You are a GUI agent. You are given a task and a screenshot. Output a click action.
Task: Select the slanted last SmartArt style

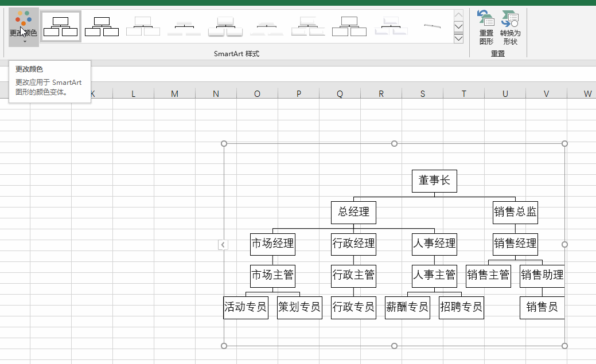click(431, 26)
